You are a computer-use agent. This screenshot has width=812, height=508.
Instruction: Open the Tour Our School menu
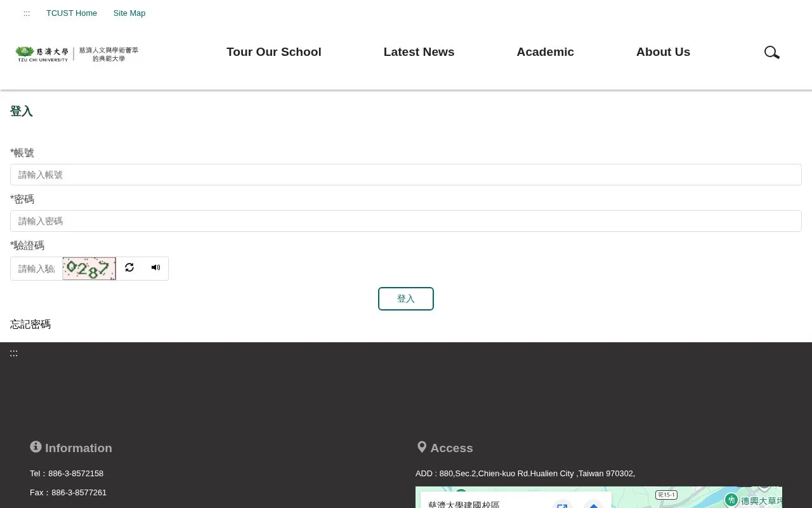point(274,52)
